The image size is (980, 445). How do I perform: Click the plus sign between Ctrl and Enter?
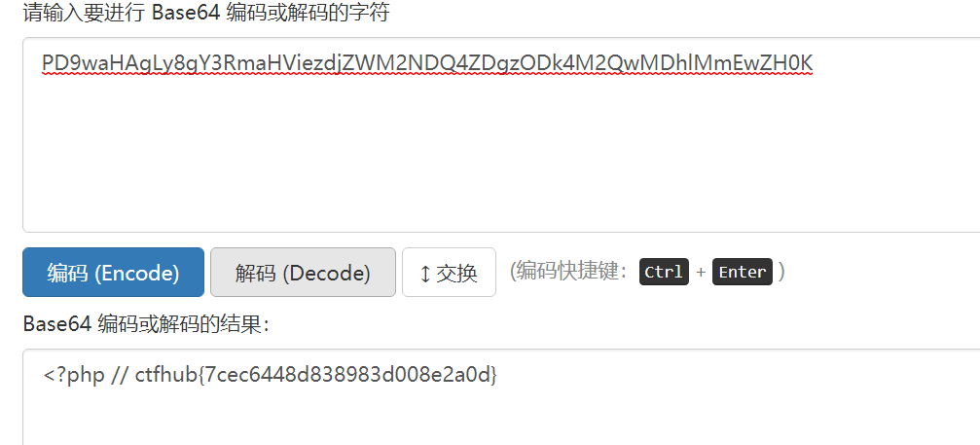click(701, 273)
